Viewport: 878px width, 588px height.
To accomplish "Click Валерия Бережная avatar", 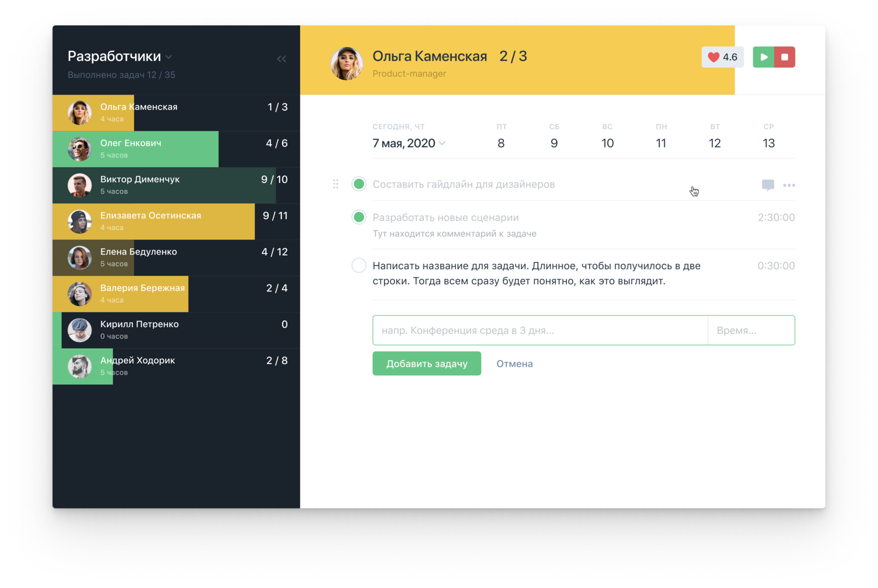I will pyautogui.click(x=80, y=294).
